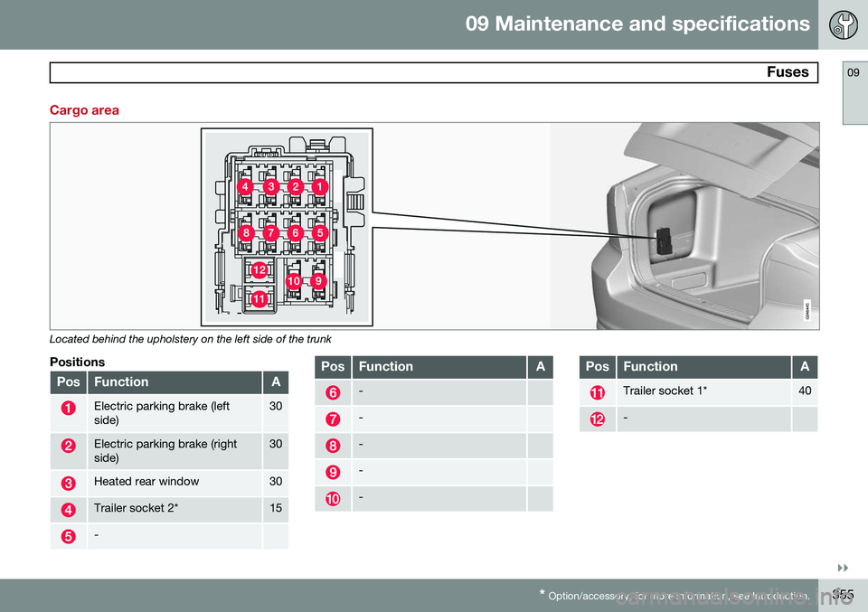Click position 4 badge in the table

pos(68,510)
